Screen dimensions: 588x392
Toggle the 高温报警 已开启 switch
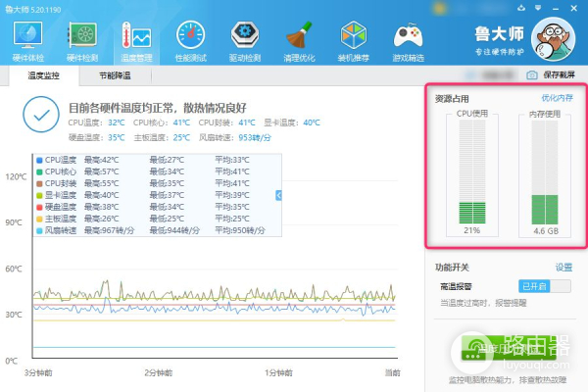[545, 286]
